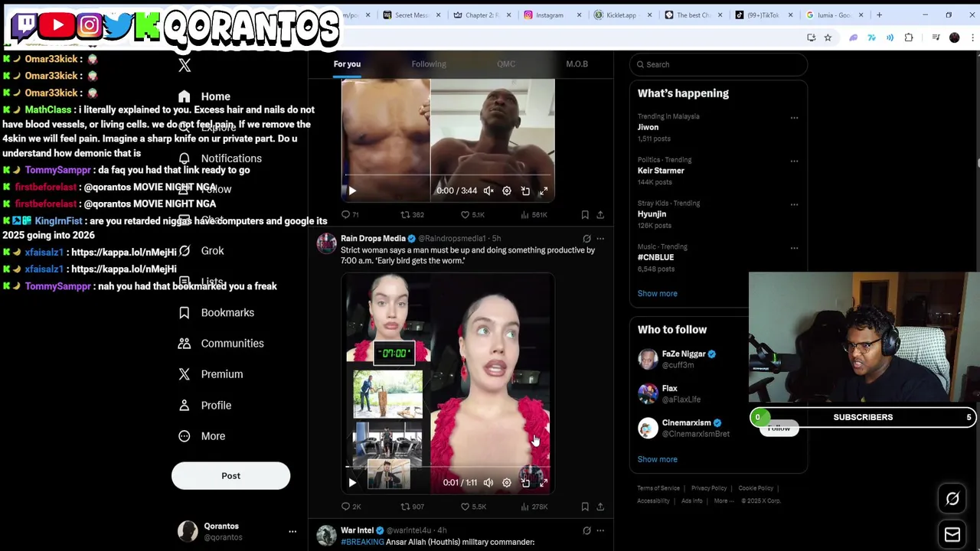
Task: Open Rain Drops Media profile avatar
Action: coord(327,243)
